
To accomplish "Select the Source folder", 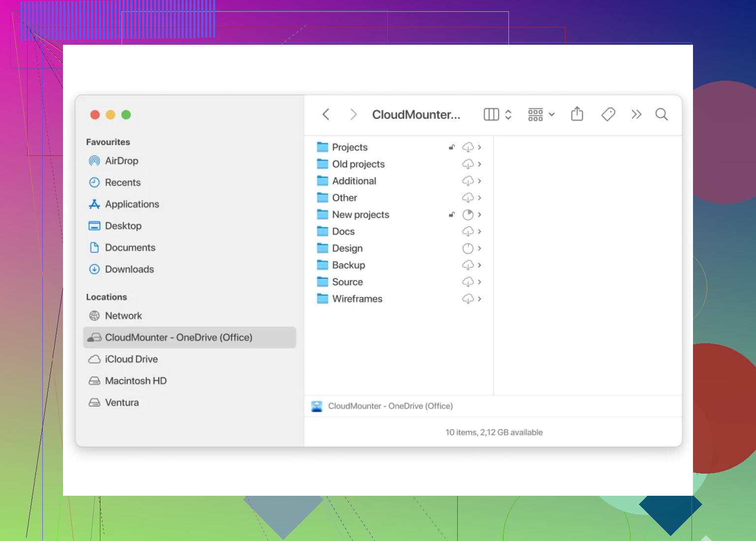I will point(399,282).
